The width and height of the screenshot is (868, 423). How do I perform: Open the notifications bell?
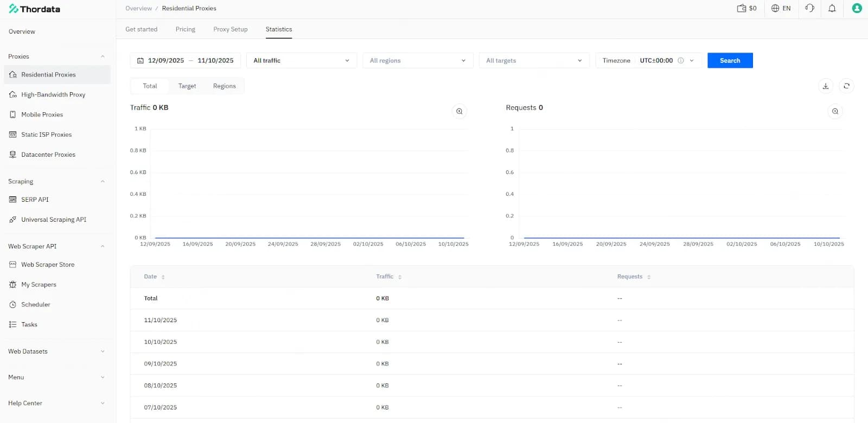[x=832, y=8]
